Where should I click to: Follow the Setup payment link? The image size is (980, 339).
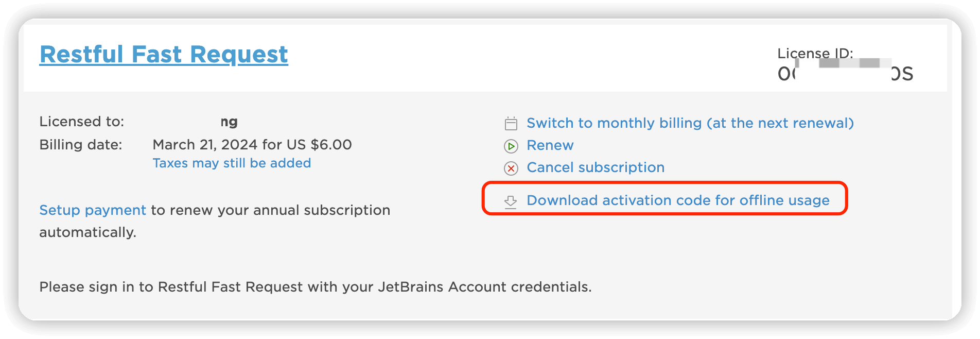[93, 210]
